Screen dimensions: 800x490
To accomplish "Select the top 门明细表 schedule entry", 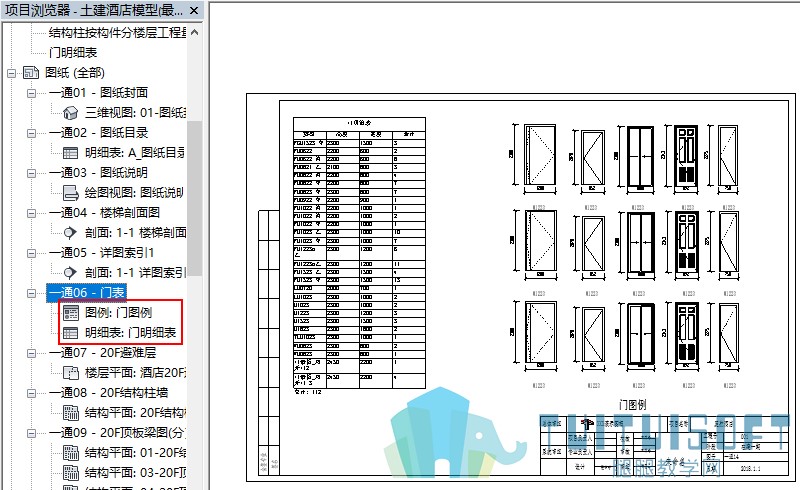I will tap(73, 53).
